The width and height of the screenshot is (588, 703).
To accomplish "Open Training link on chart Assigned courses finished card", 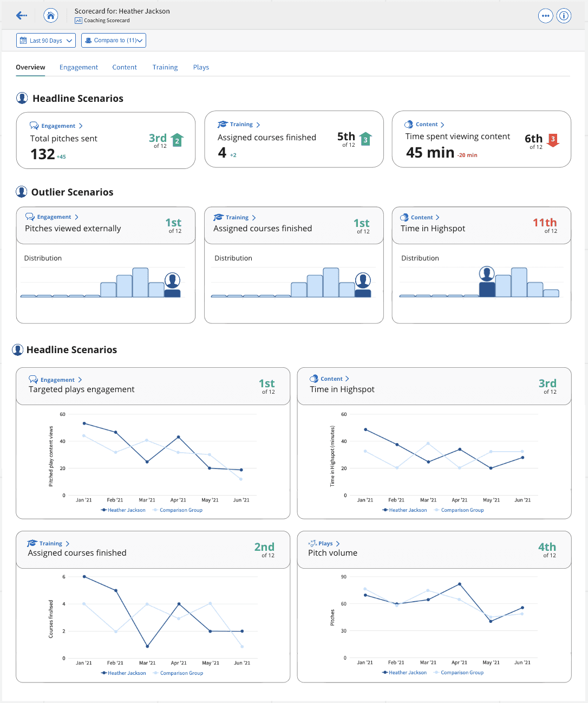I will 51,543.
